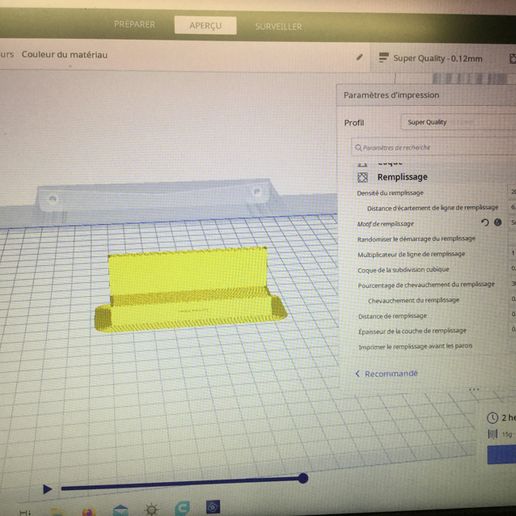Collapse the Remplissage settings category

tap(402, 177)
